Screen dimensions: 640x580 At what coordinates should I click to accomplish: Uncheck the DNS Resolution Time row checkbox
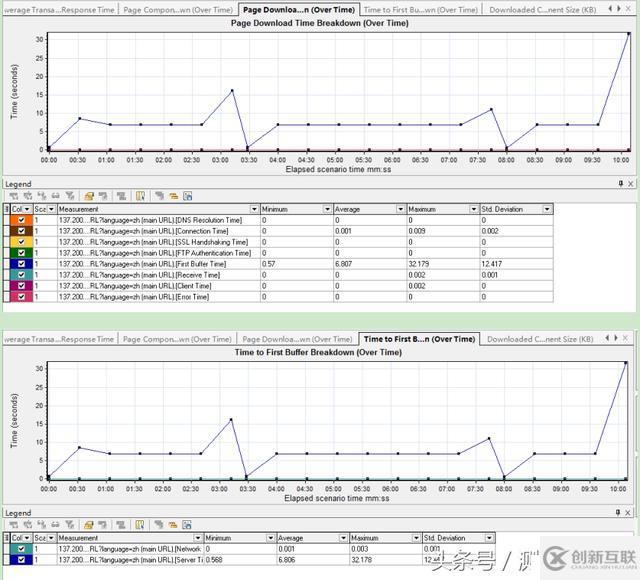pos(22,220)
